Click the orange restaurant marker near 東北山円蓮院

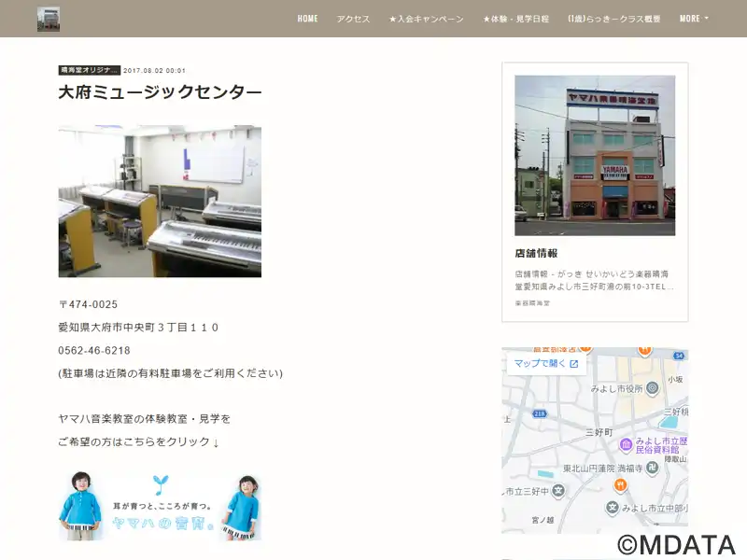(620, 485)
